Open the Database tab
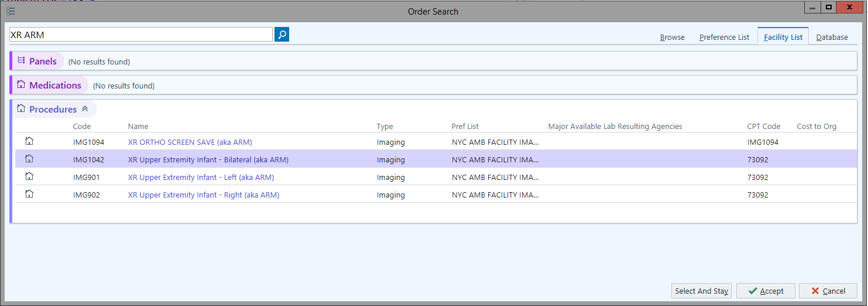Image resolution: width=868 pixels, height=306 pixels. (832, 37)
